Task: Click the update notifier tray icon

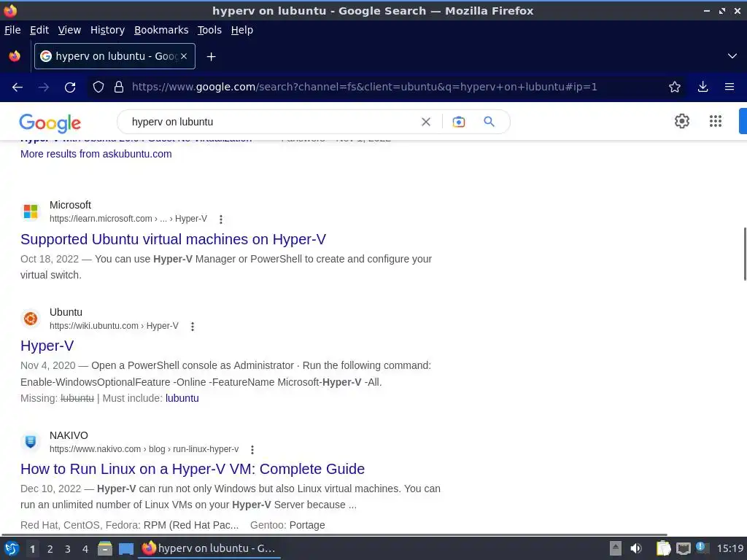Action: [702, 548]
